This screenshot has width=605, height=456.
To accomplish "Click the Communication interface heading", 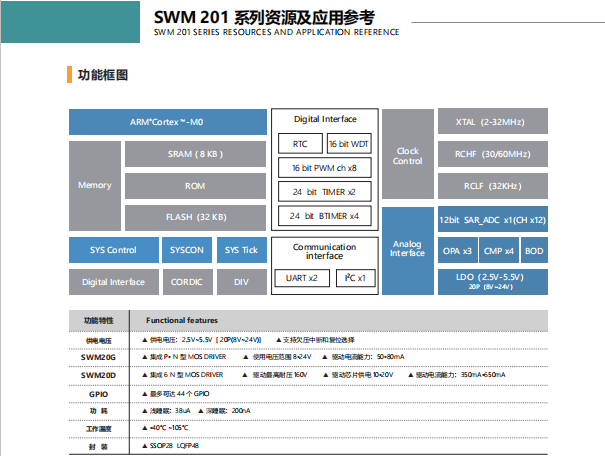I will (324, 251).
